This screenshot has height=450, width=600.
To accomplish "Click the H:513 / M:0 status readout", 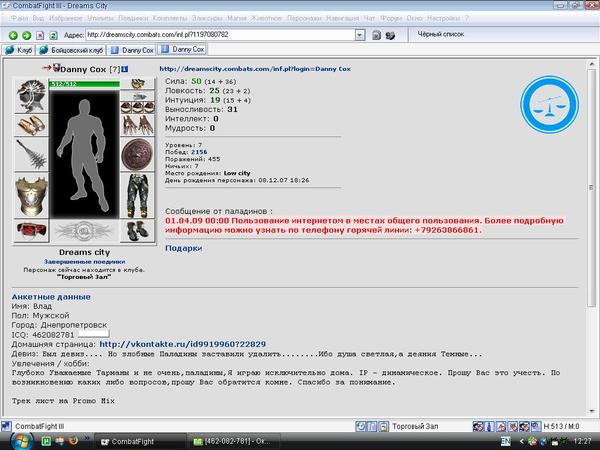I will click(x=561, y=426).
